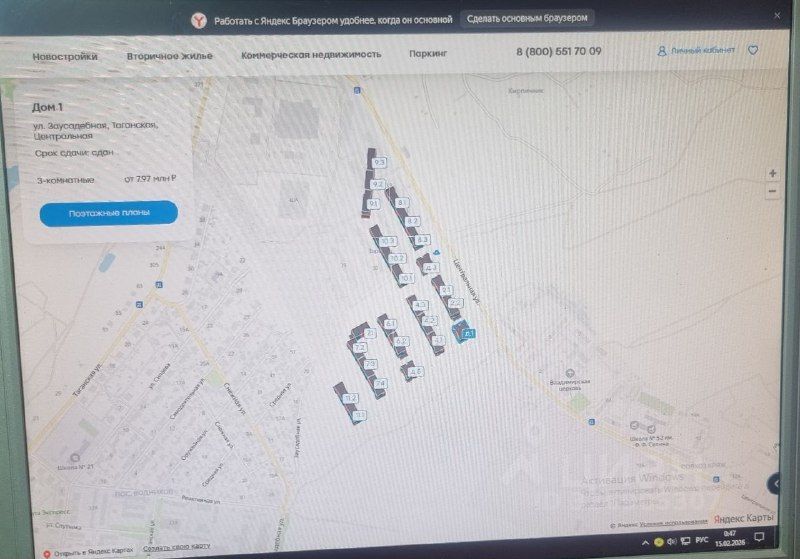The width and height of the screenshot is (800, 559).
Task: Select building marker Д.5 on the map
Action: pos(416,371)
